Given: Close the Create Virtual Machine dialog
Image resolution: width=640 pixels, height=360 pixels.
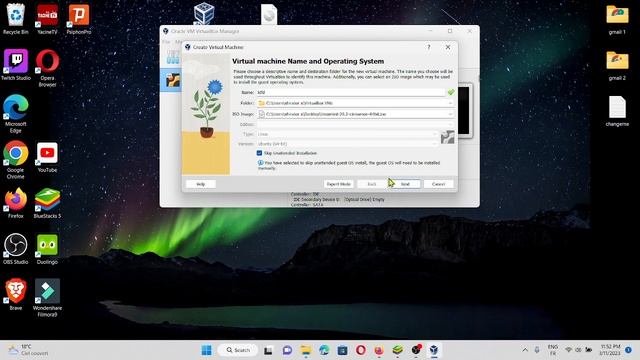Looking at the screenshot, I should click(448, 47).
